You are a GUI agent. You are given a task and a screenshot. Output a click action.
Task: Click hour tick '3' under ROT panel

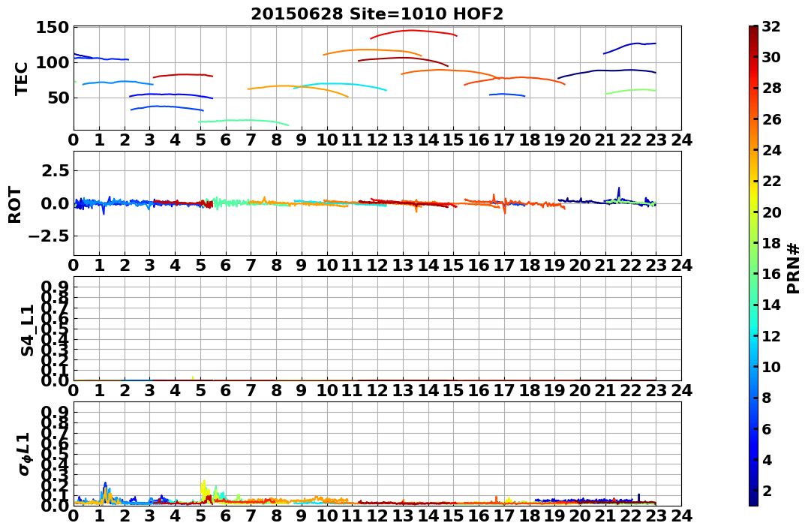coord(149,265)
